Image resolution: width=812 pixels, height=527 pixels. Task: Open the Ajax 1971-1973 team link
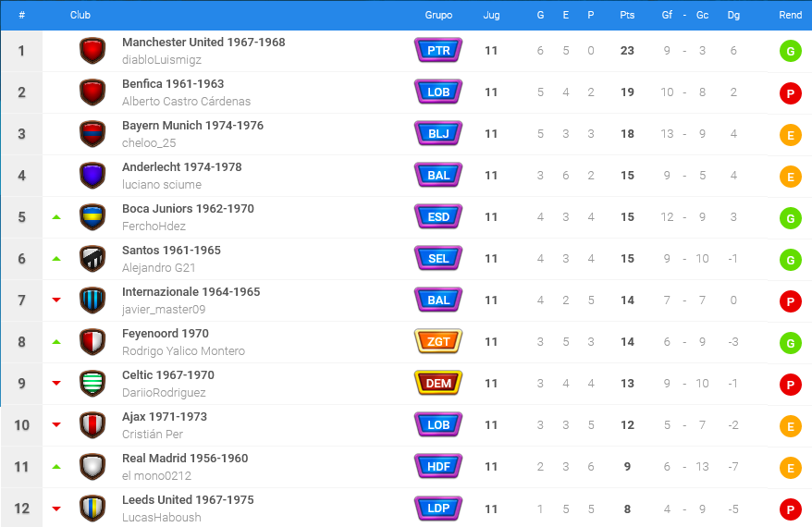click(165, 417)
